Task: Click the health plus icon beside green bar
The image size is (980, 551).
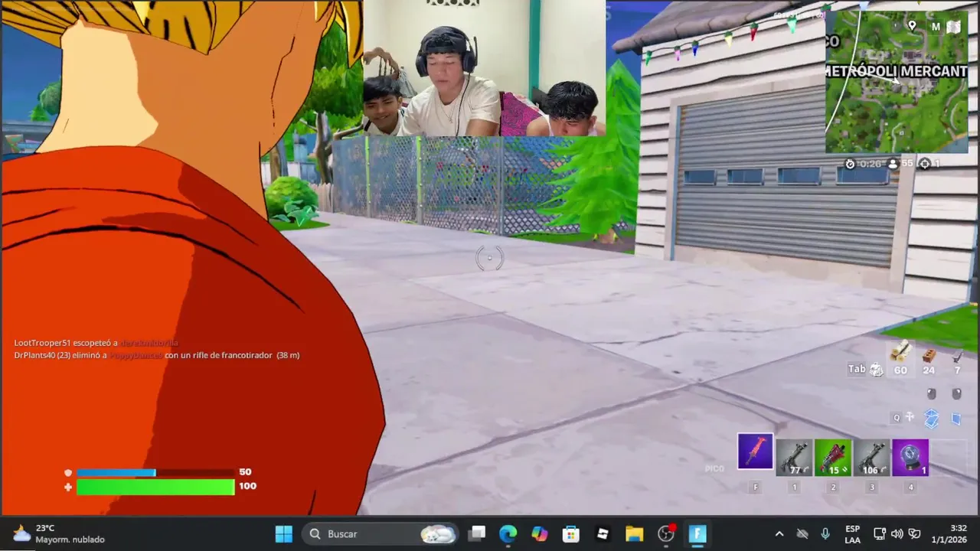Action: tap(68, 487)
